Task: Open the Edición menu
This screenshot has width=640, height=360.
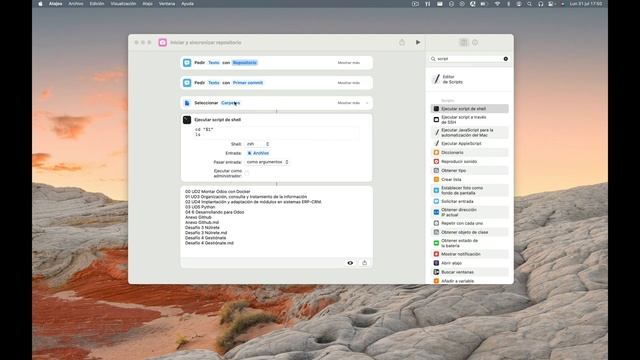Action: tap(97, 4)
